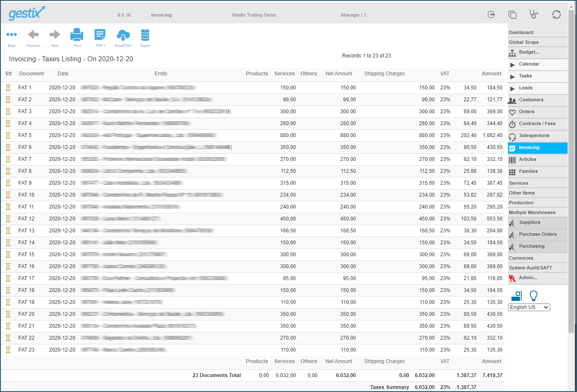577x392 pixels.
Task: Open the English US language dropdown
Action: tap(529, 307)
